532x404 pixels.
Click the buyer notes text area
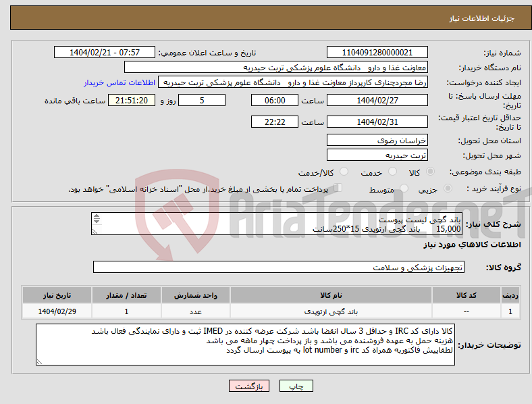(245, 345)
